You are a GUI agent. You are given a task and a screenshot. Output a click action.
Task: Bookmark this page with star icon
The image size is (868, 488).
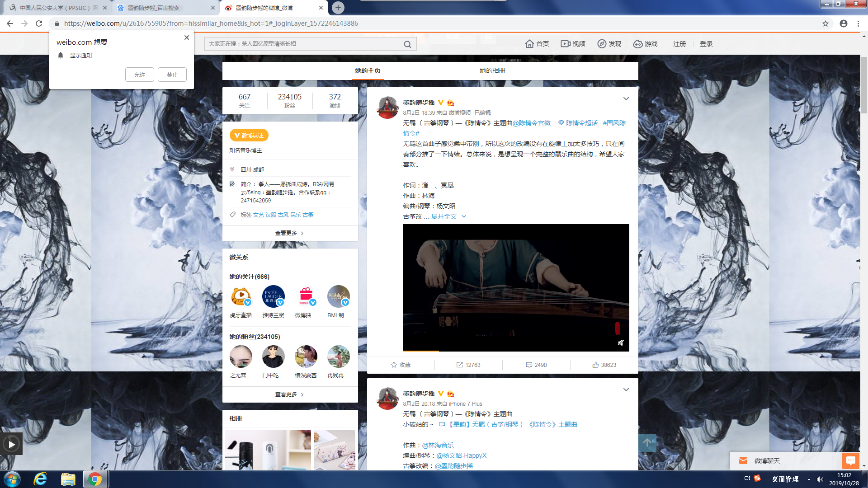click(x=826, y=23)
